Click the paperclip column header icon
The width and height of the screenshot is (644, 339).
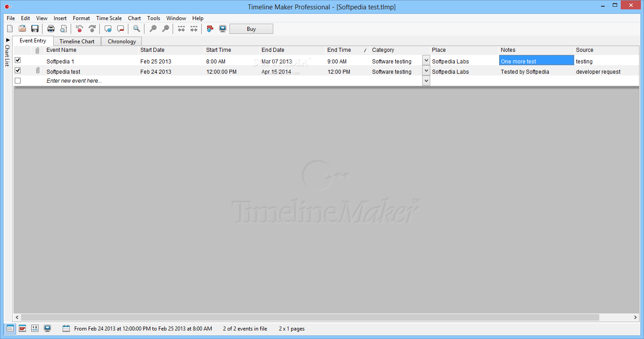pos(38,50)
